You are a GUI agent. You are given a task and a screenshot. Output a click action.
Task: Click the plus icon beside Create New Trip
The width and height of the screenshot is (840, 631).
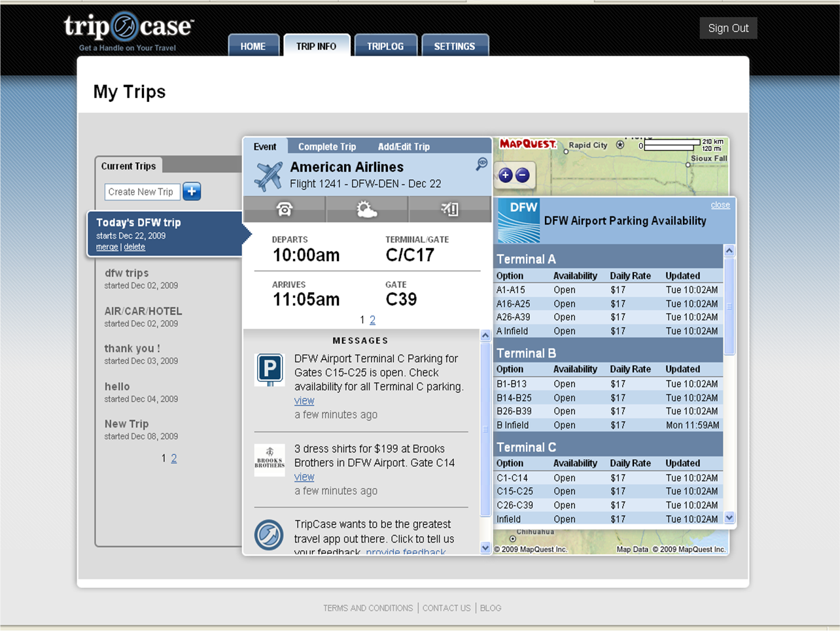(192, 192)
